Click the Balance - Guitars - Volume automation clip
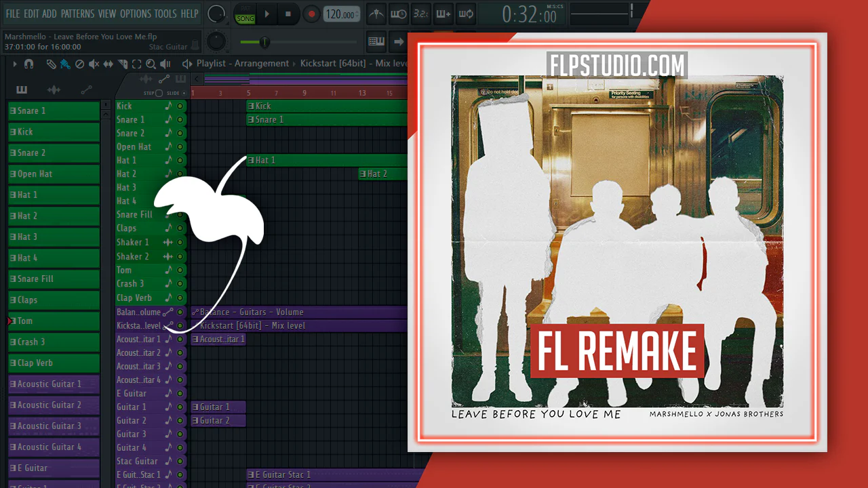868x488 pixels. (299, 312)
